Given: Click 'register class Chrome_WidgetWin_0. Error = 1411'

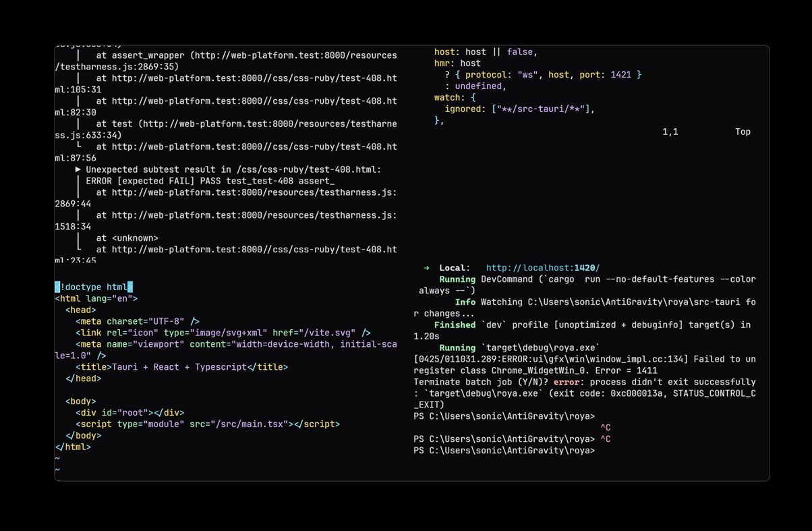Looking at the screenshot, I should point(535,371).
